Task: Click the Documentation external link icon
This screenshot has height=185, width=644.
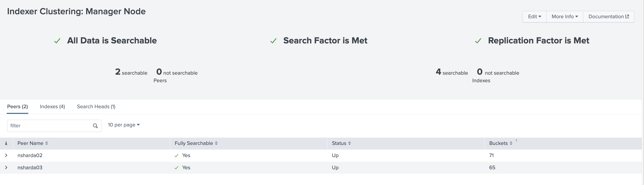Action: 627,17
